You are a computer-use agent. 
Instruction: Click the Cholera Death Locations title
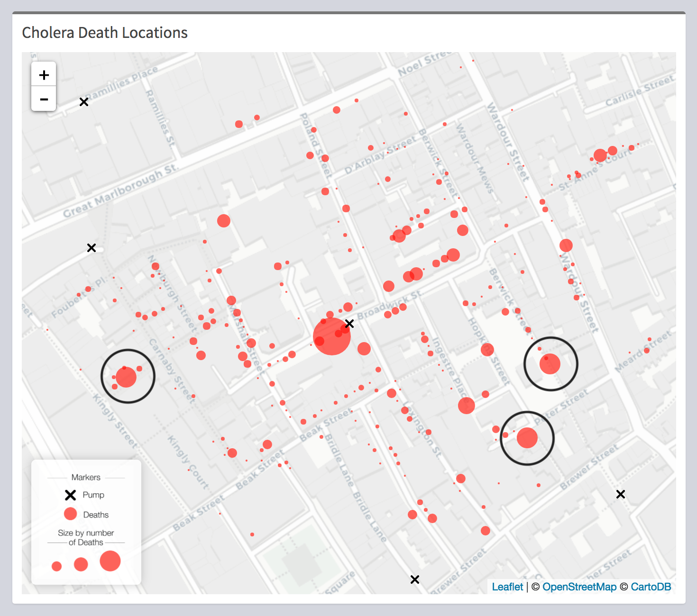point(105,33)
